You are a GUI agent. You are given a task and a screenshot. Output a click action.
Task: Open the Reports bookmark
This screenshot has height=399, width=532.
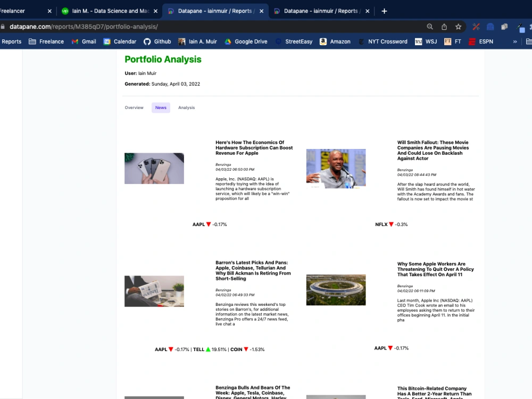click(11, 41)
